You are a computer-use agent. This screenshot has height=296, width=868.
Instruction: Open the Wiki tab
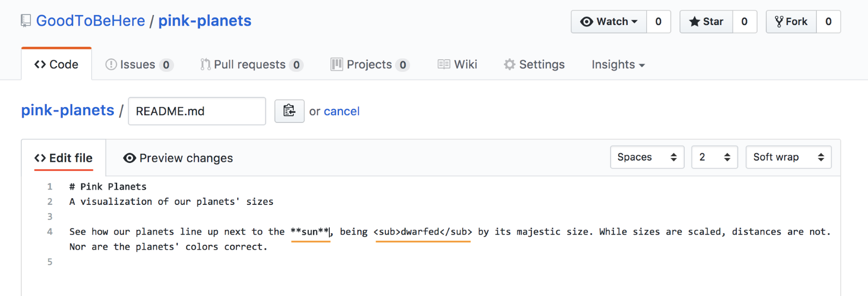click(457, 65)
